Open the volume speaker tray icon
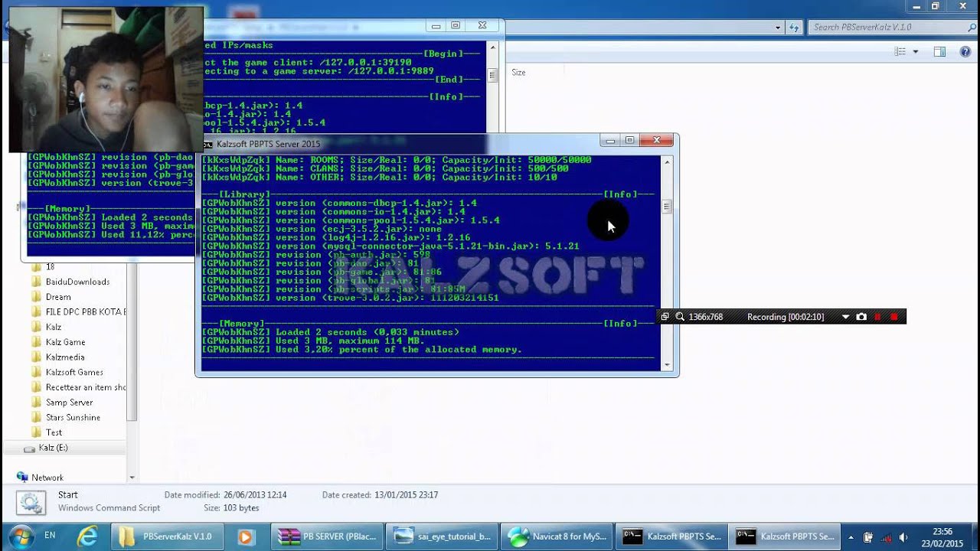This screenshot has width=980, height=551. point(903,537)
